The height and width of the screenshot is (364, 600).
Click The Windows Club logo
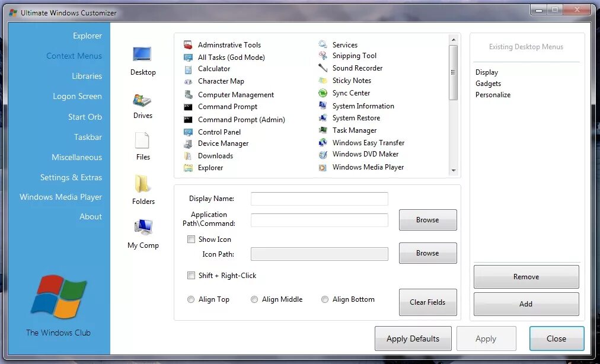[59, 296]
